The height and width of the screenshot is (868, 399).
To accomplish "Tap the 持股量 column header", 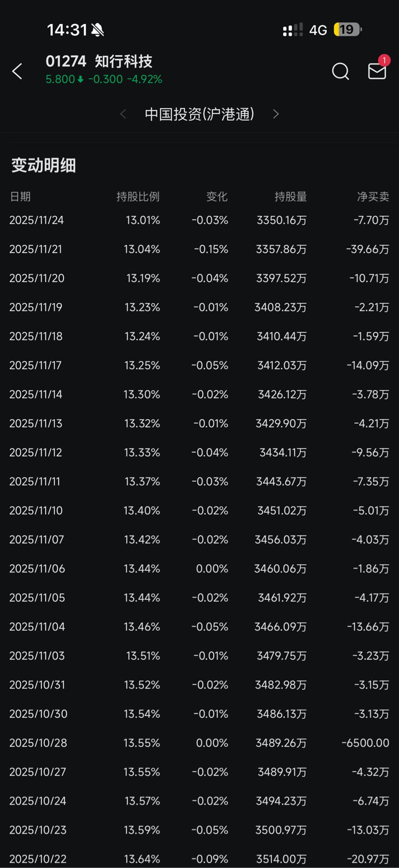I will [290, 197].
